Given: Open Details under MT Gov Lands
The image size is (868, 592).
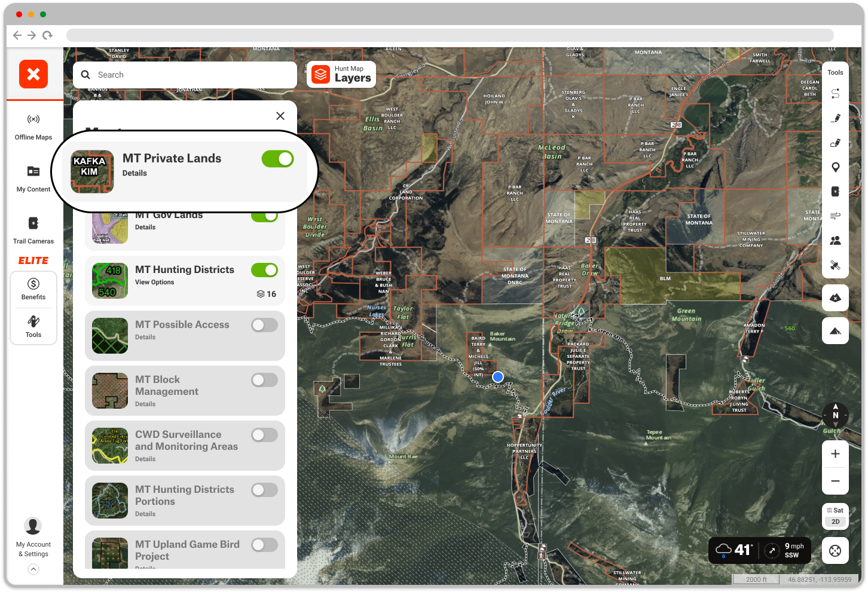Looking at the screenshot, I should tap(145, 227).
